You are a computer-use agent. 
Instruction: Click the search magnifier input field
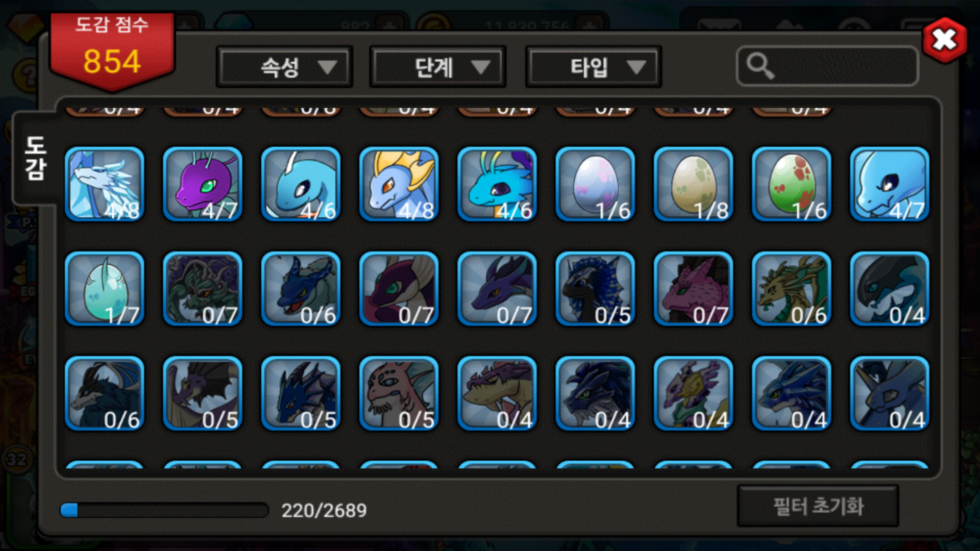tap(827, 66)
